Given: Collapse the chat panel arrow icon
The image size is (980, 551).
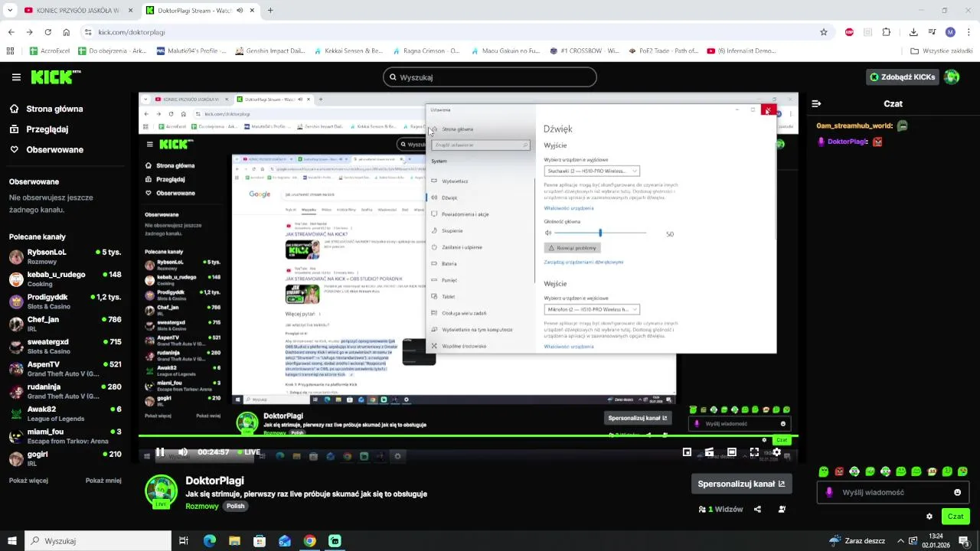Looking at the screenshot, I should point(817,103).
